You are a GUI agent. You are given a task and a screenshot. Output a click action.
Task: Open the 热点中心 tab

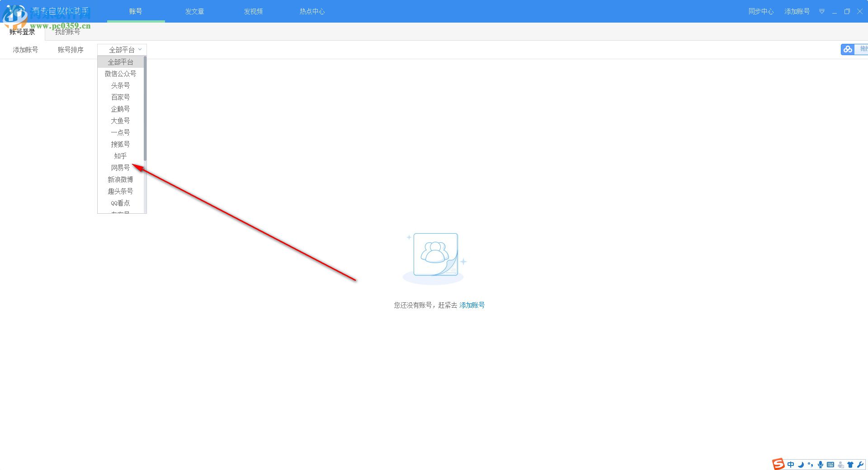tap(312, 11)
